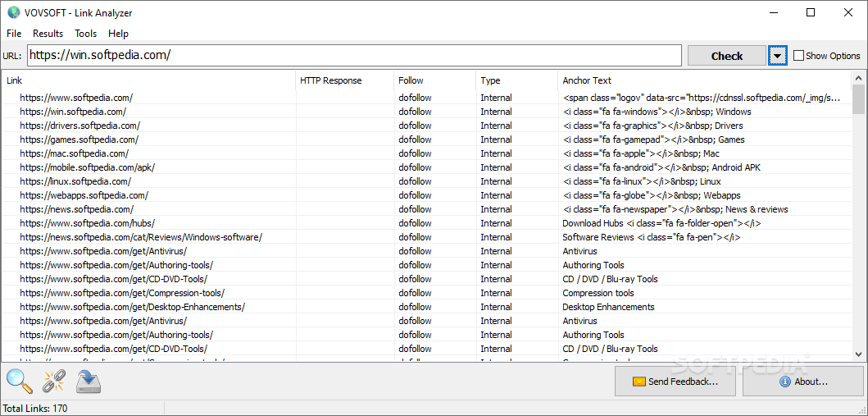Select the https://mobile.softpedia.com/apk/ row
The width and height of the screenshot is (868, 416).
point(426,167)
